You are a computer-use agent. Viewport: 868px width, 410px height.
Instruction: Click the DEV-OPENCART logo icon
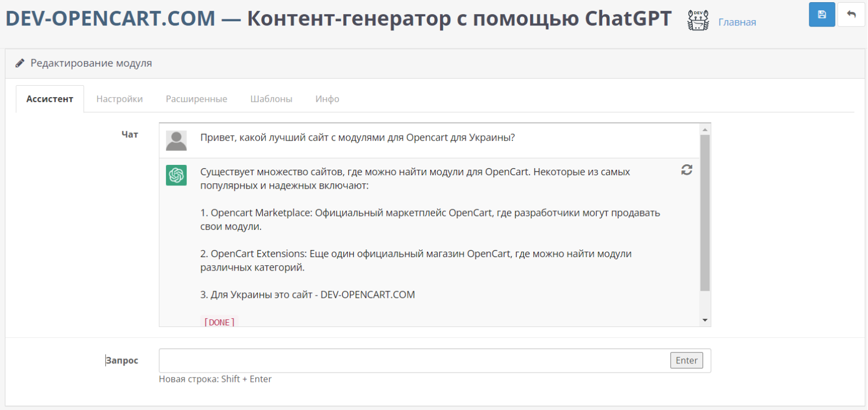[698, 20]
